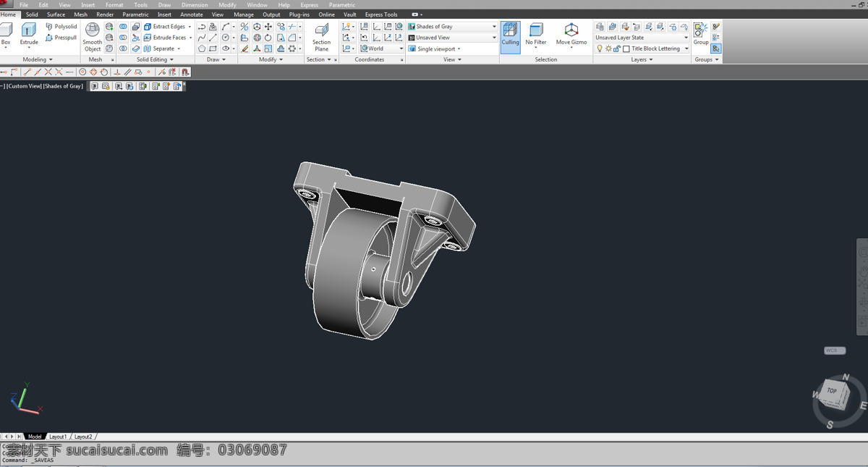The image size is (868, 467).
Task: Activate the Extrude tool
Action: tap(29, 34)
